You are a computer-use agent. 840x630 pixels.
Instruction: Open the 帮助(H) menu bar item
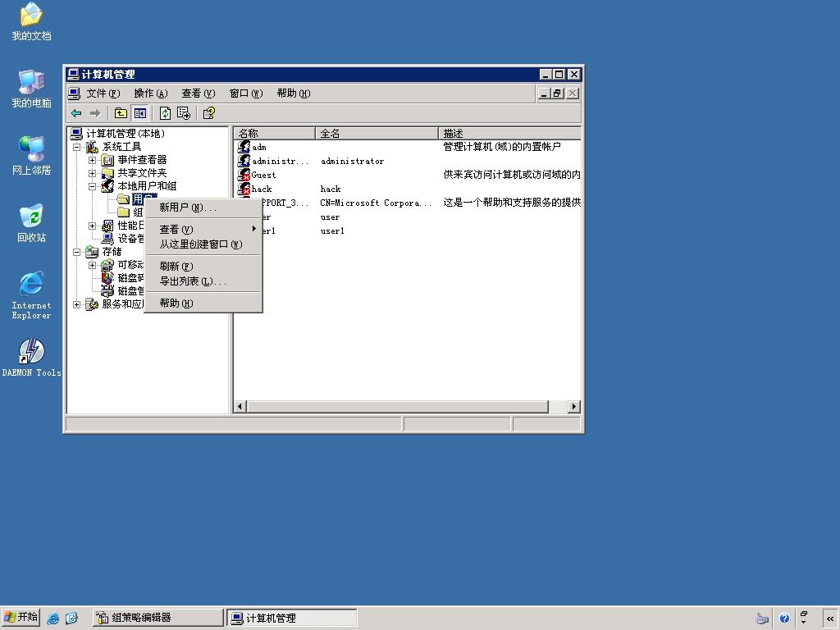(x=294, y=94)
